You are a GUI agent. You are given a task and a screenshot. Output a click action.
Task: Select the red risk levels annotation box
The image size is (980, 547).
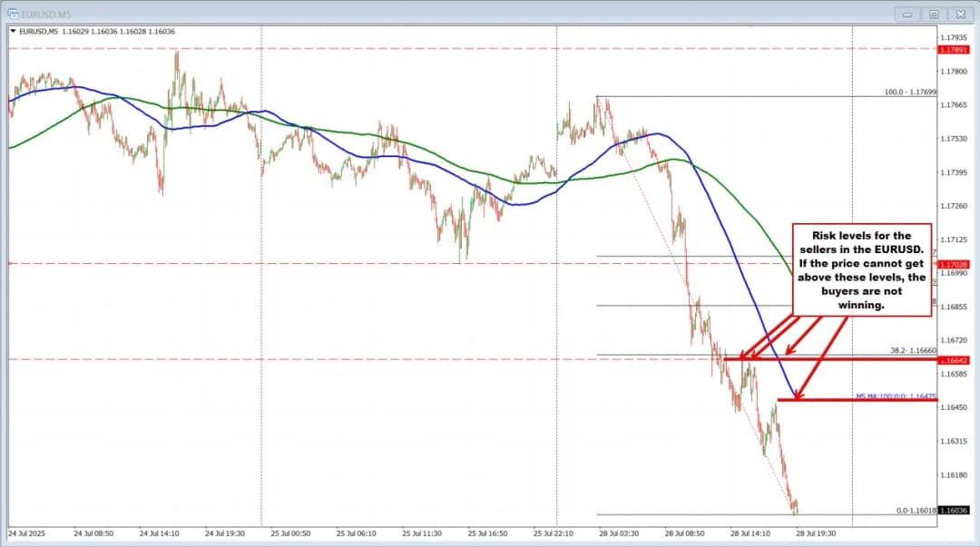click(x=861, y=269)
